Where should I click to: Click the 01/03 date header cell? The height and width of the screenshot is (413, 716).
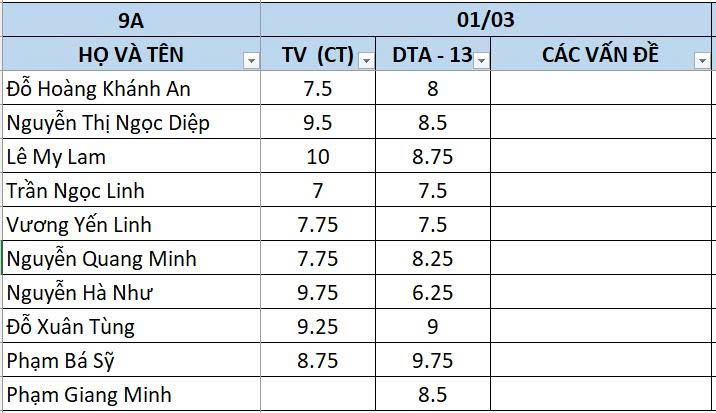tap(488, 19)
